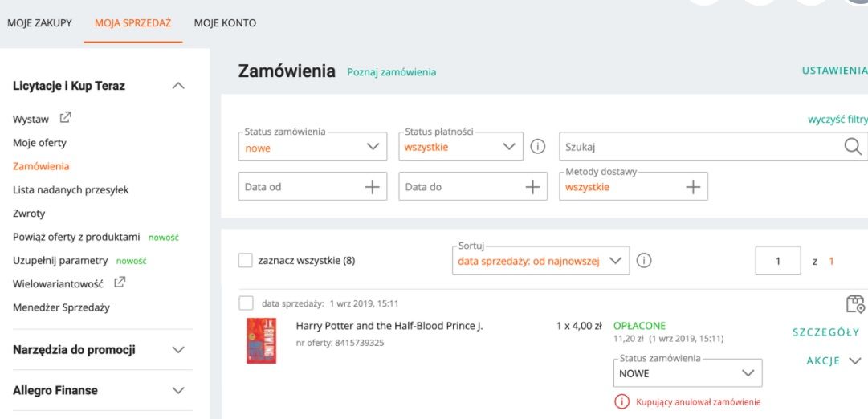Click plus icon in Metody dostawy field
Image resolution: width=868 pixels, height=419 pixels.
[x=692, y=187]
